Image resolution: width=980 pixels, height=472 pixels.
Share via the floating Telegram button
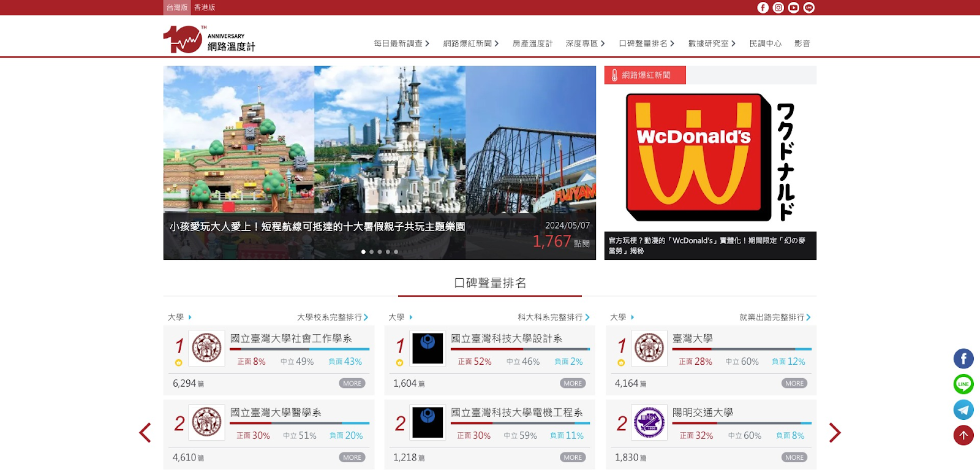[963, 409]
